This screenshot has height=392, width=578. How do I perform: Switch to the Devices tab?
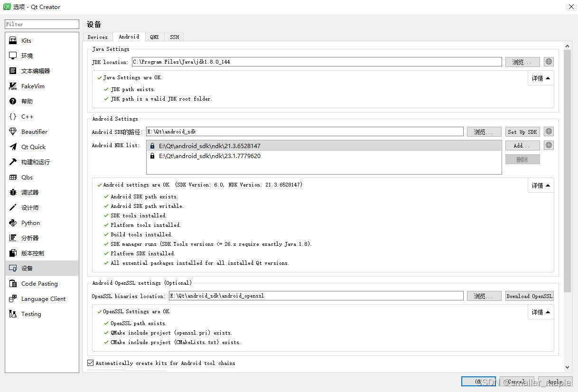(x=97, y=37)
